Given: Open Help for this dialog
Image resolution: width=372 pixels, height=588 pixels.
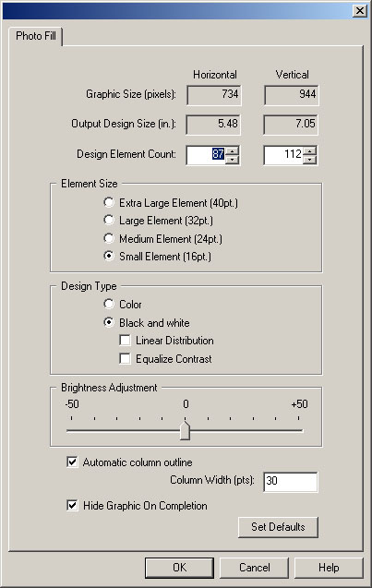Looking at the screenshot, I should [329, 568].
